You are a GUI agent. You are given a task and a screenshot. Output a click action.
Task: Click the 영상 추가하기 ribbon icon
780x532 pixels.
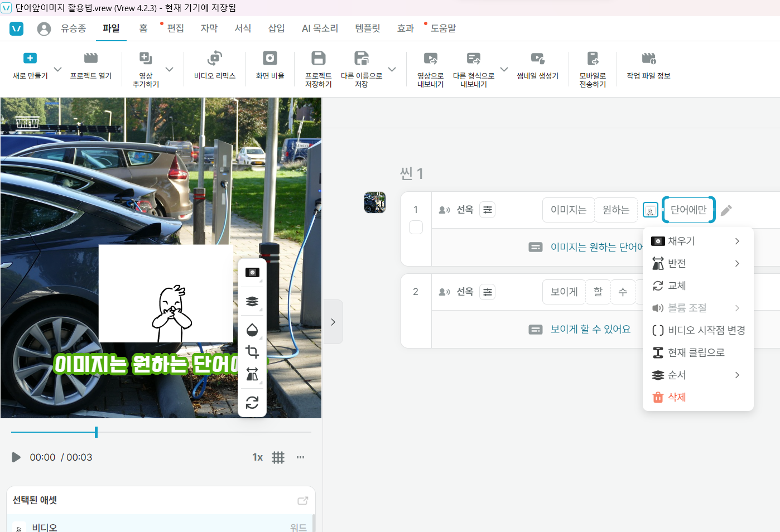[146, 58]
